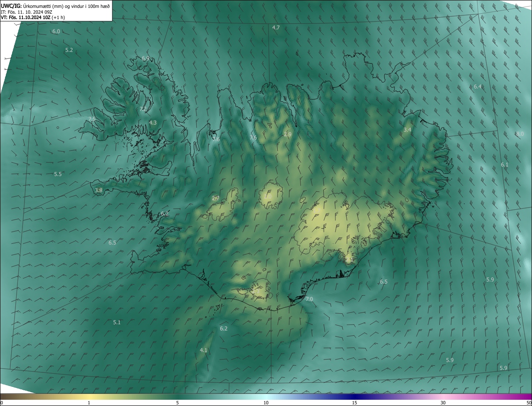
Task: Select the 1 label on the colour scale
Action: 89,403
